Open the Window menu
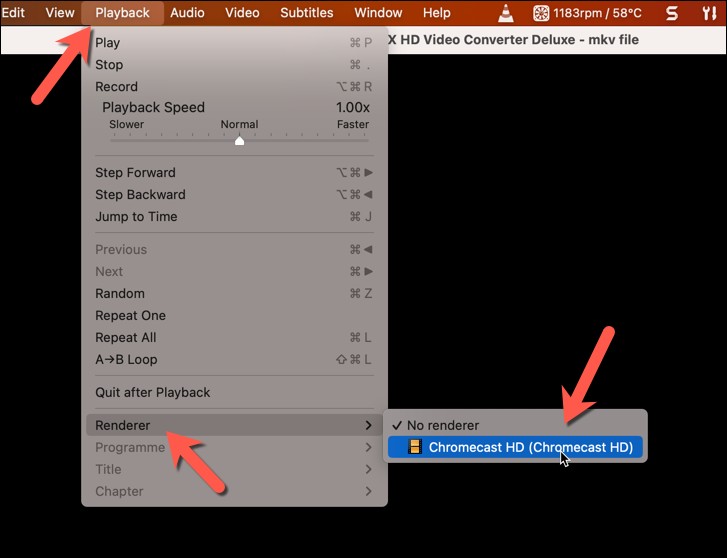The width and height of the screenshot is (727, 558). click(x=378, y=13)
